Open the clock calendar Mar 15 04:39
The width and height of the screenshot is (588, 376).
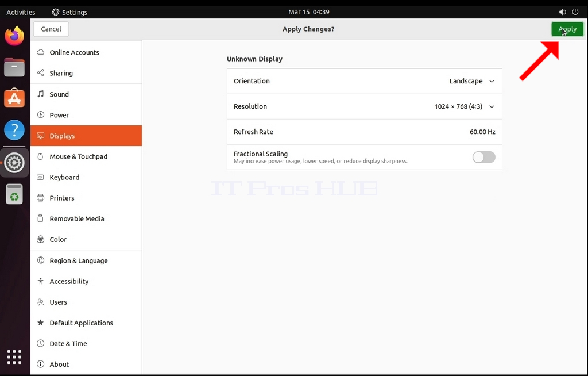point(308,12)
